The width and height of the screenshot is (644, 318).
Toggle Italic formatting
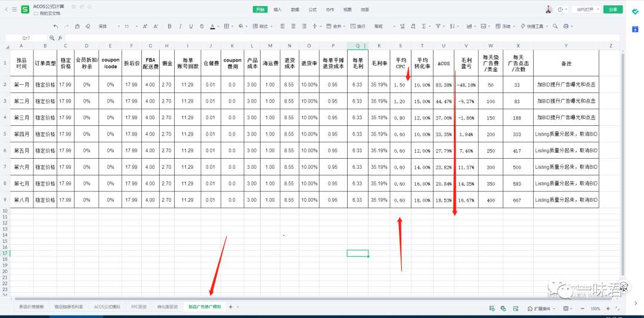(x=180, y=26)
